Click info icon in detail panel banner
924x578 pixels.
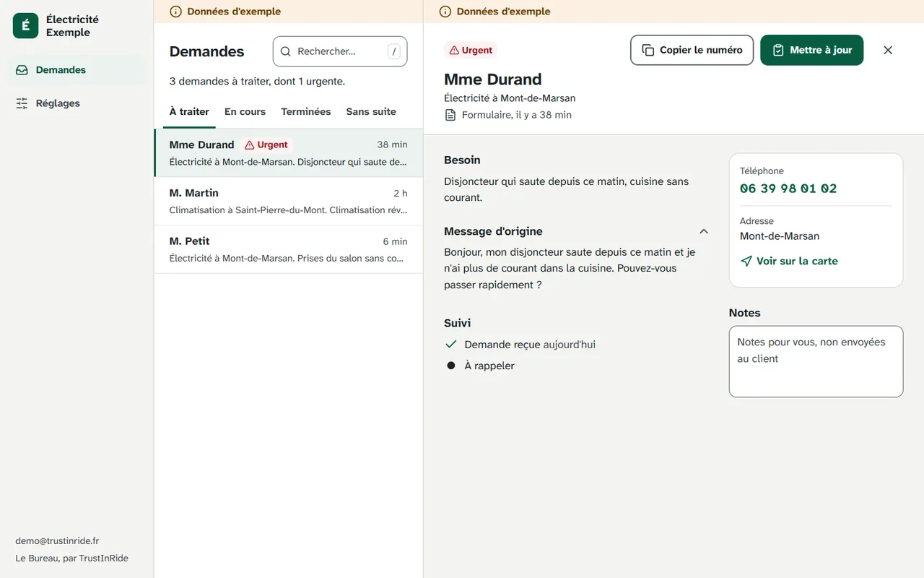445,12
